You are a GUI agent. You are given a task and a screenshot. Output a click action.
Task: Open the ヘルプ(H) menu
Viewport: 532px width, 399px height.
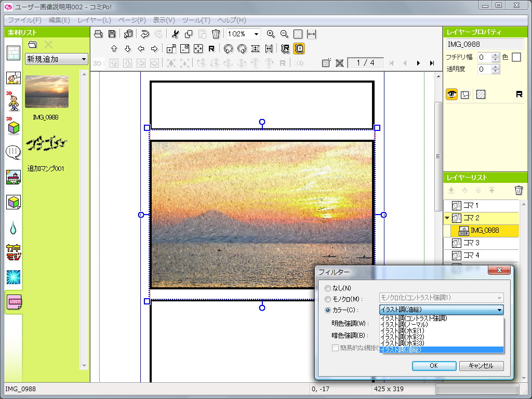pyautogui.click(x=232, y=20)
